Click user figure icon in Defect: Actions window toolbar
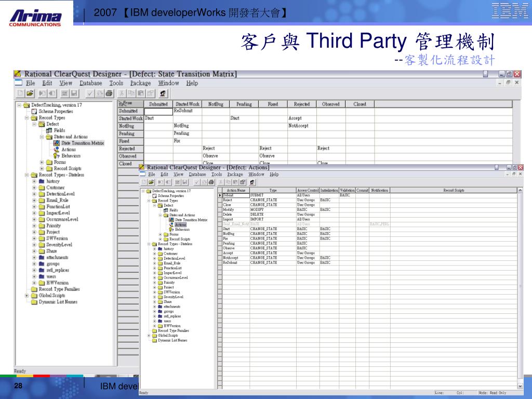 click(252, 182)
